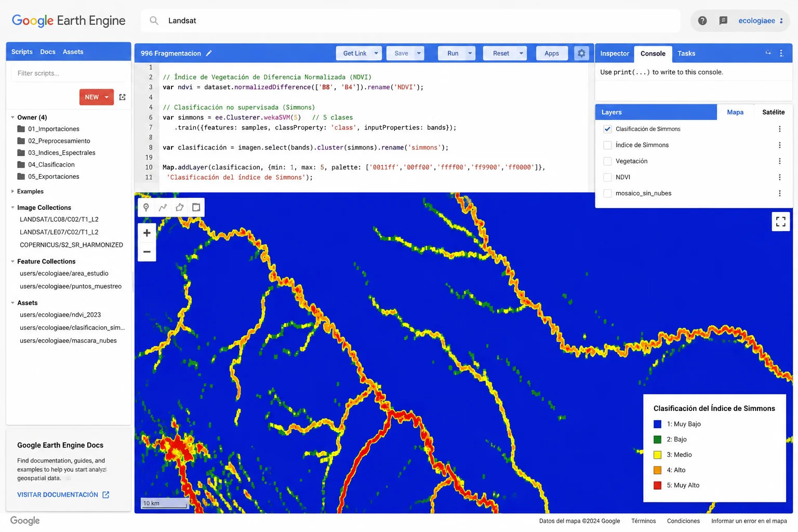Viewport: 798px width, 532px height.
Task: Open account menu dots next to ecologiaee
Action: point(781,21)
